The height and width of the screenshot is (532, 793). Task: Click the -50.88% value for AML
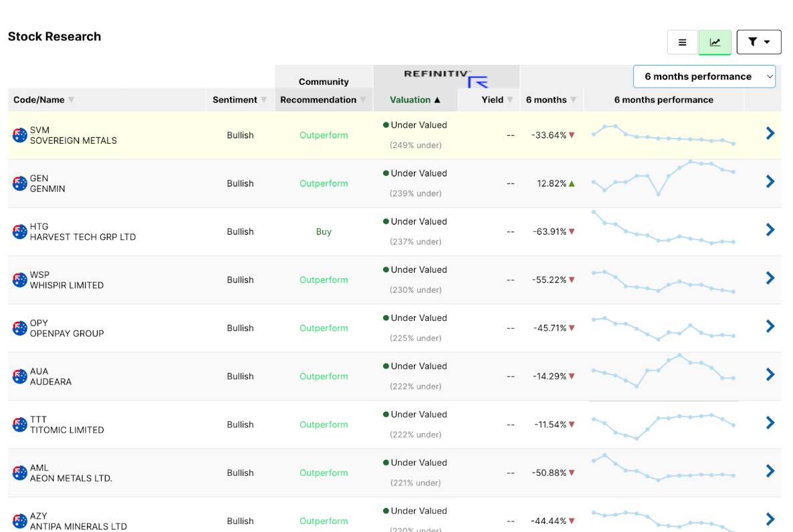[x=549, y=473]
